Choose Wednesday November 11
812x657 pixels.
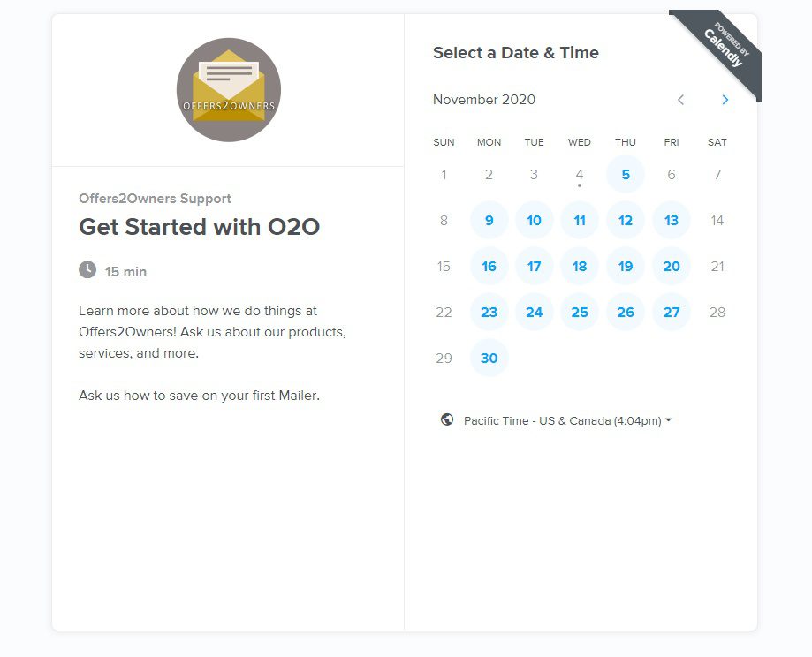[x=580, y=221]
